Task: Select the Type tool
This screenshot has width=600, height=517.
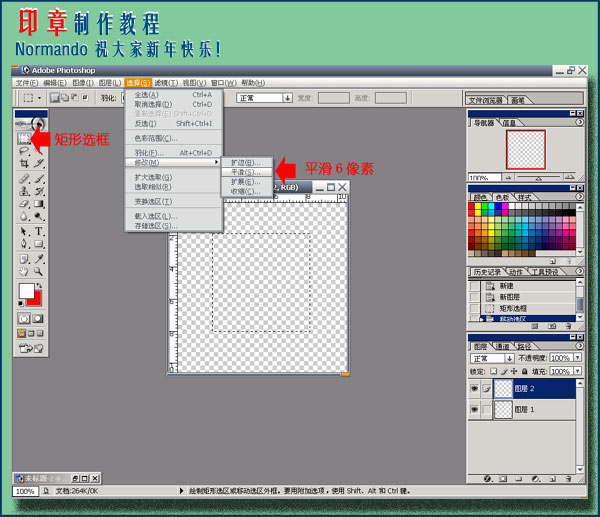Action: point(39,231)
